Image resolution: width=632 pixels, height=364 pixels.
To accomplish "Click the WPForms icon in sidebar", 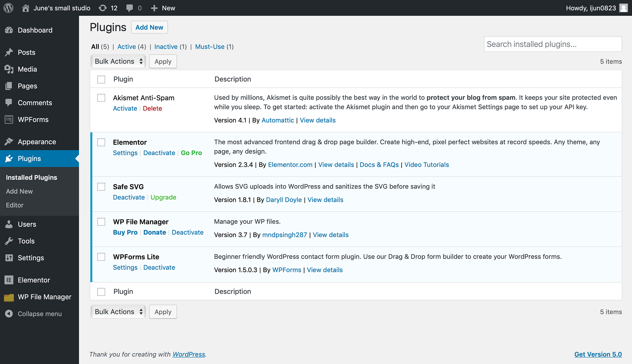I will coord(9,119).
